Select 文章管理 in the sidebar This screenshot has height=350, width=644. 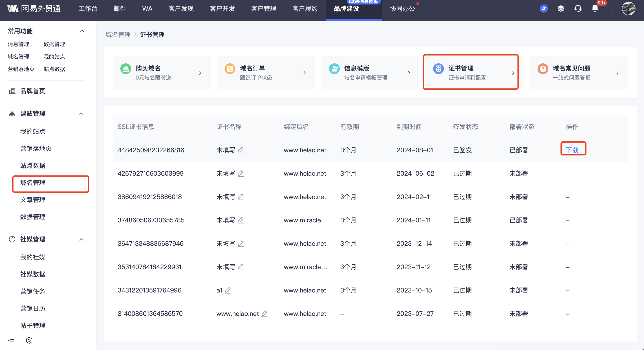click(x=33, y=200)
